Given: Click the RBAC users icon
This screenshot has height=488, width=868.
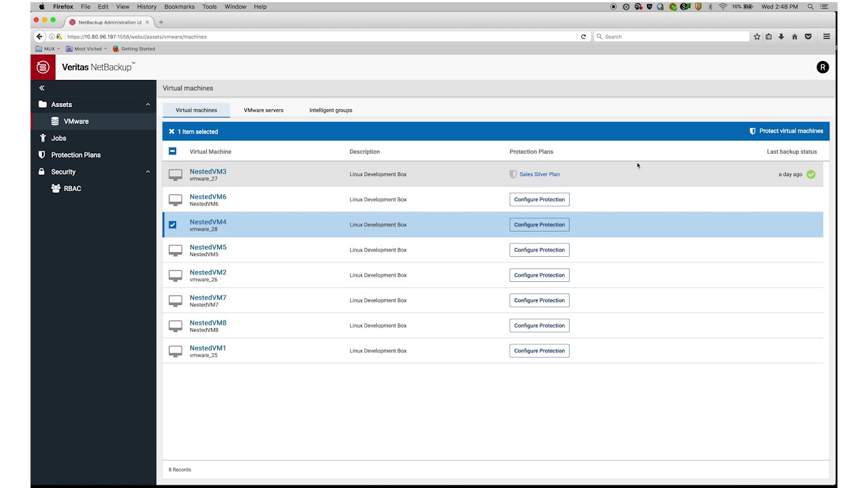Looking at the screenshot, I should click(56, 189).
